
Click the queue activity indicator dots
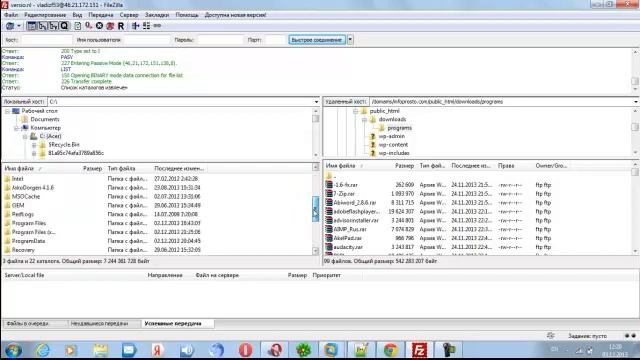pos(630,336)
